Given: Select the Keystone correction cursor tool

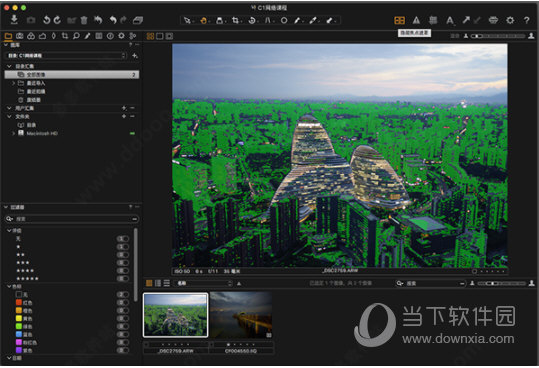Looking at the screenshot, I should pos(267,21).
